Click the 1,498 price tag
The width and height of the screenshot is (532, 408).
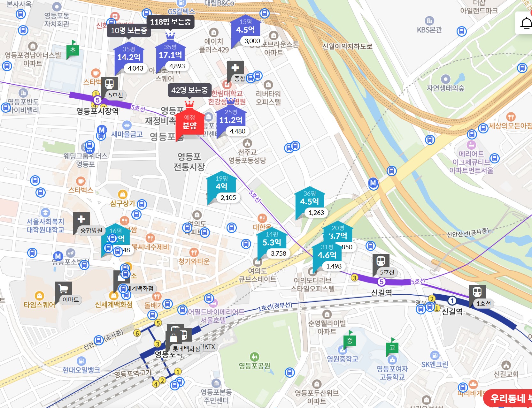coord(334,266)
